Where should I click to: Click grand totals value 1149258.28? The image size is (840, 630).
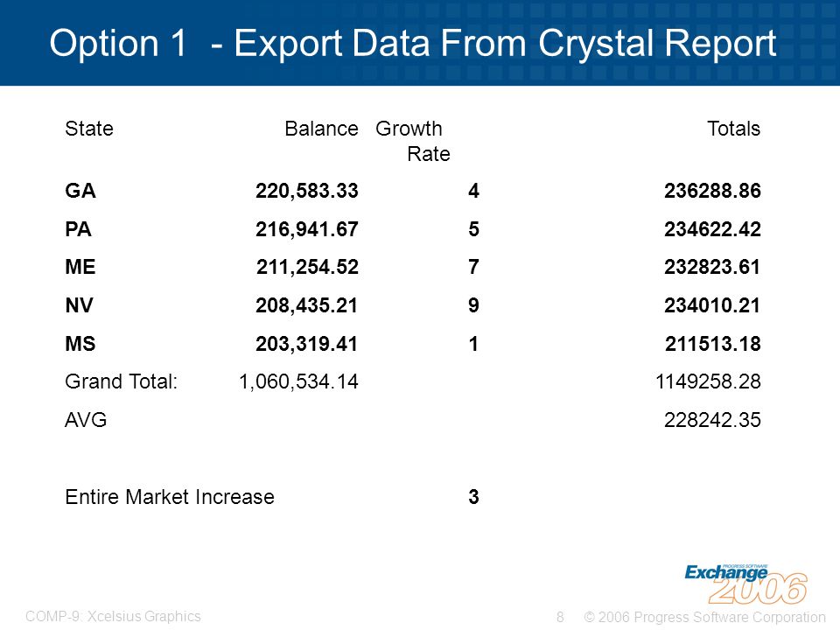[x=708, y=382]
